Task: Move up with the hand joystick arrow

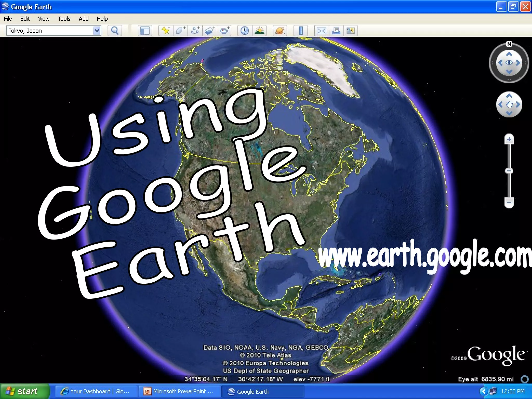Action: pos(509,96)
